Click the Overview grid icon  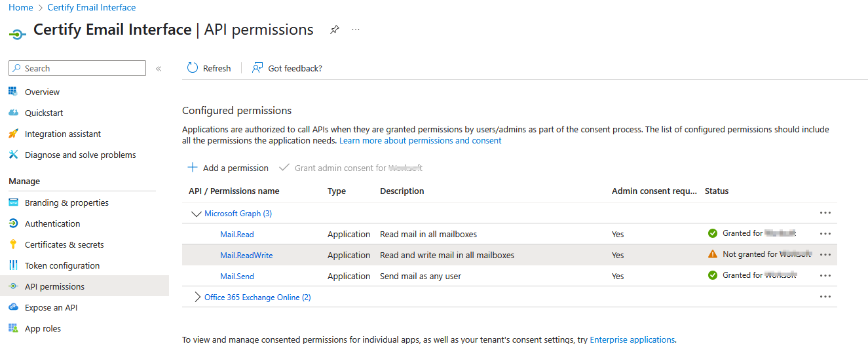click(13, 92)
